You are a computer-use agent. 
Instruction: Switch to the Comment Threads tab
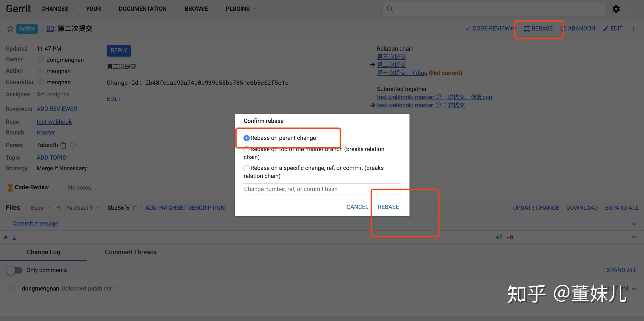coord(131,252)
